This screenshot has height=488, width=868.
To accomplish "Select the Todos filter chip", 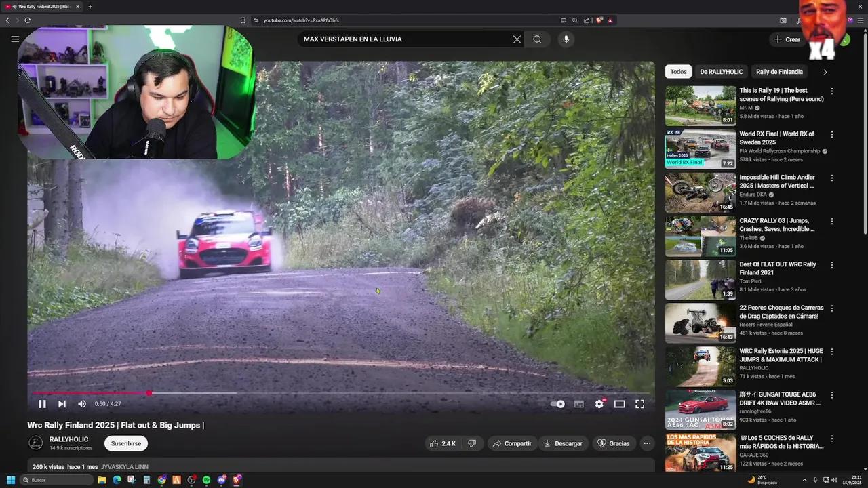I will [678, 72].
